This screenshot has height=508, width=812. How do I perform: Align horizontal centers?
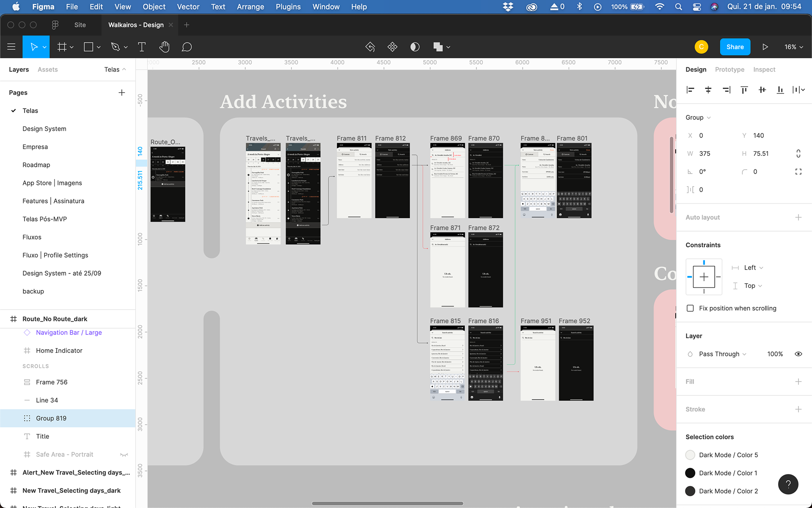coord(708,90)
